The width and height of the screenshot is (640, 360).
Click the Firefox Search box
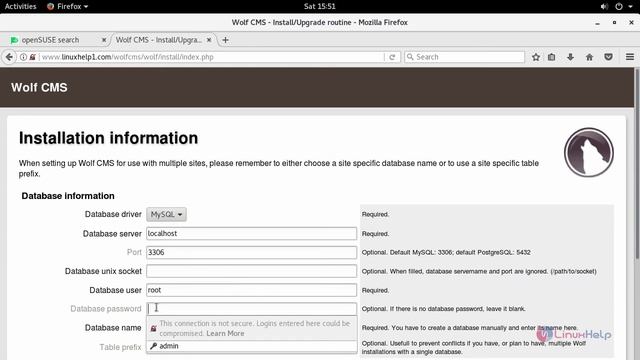click(464, 57)
